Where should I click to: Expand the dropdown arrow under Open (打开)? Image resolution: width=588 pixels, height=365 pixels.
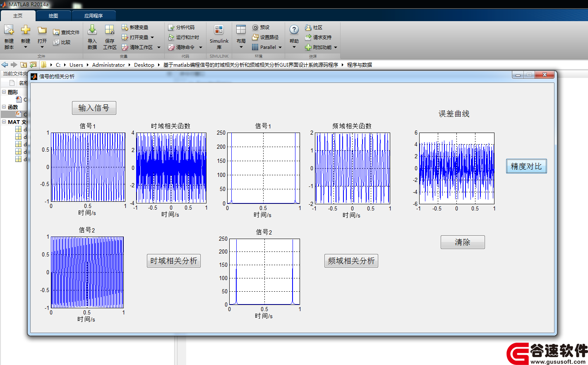[42, 47]
